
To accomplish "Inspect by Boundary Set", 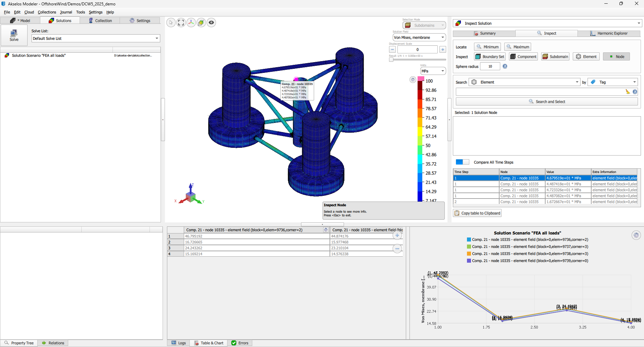I will pyautogui.click(x=490, y=57).
